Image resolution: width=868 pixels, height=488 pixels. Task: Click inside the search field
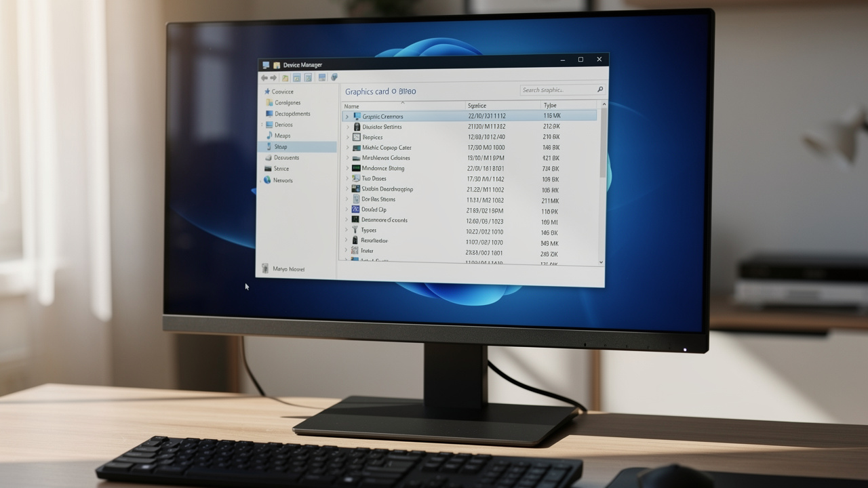(559, 89)
